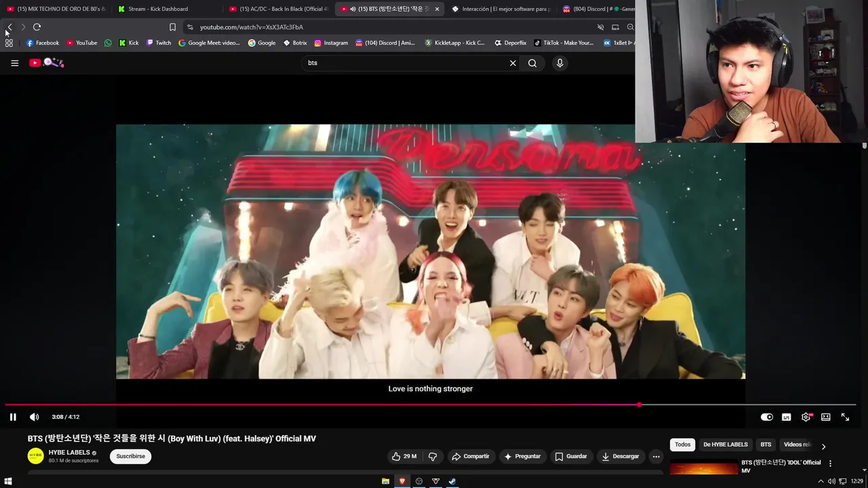Image resolution: width=868 pixels, height=488 pixels.
Task: Open Botrix bookmark
Action: point(295,43)
